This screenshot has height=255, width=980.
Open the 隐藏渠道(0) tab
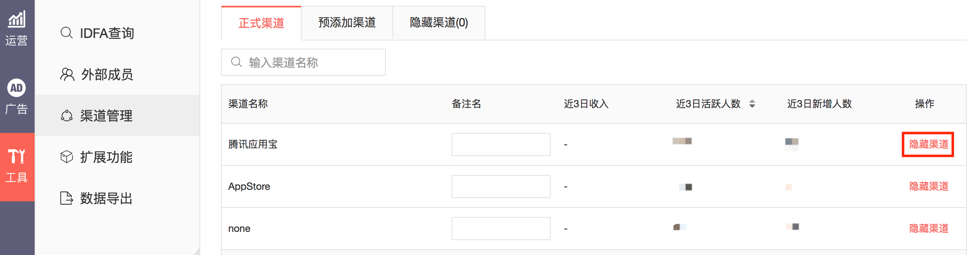click(x=438, y=23)
